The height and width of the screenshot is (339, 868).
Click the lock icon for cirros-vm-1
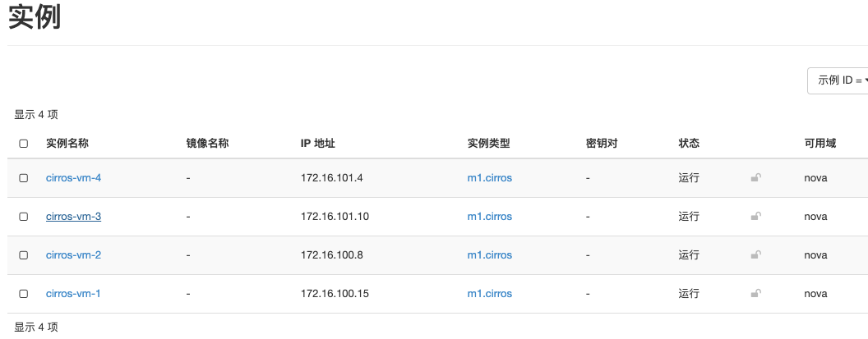click(755, 293)
